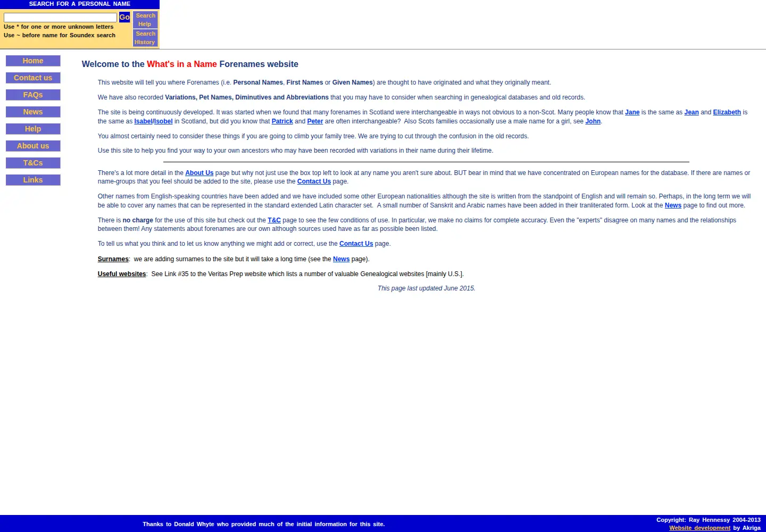Click "This page last updated June 2015." text
This screenshot has height=532, width=766.
[x=426, y=288]
